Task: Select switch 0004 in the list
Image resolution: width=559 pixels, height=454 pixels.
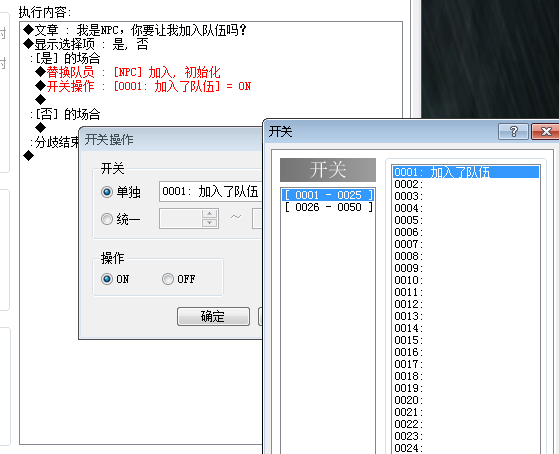Action: pos(466,208)
